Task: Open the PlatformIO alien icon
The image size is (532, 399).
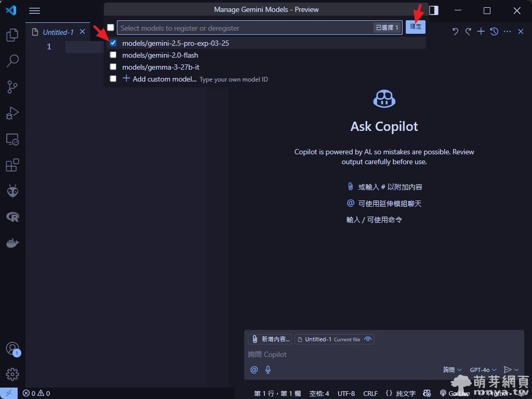Action: tap(12, 191)
